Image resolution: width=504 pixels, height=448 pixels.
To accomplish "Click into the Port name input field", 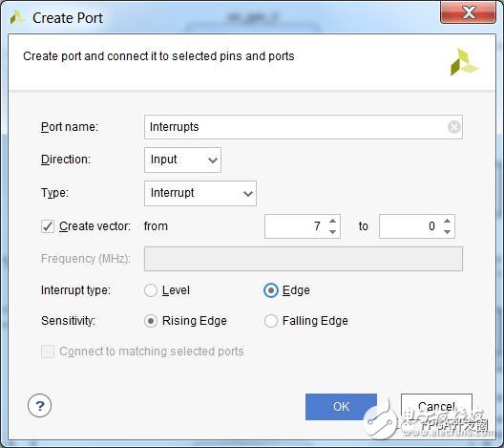I will coord(296,127).
